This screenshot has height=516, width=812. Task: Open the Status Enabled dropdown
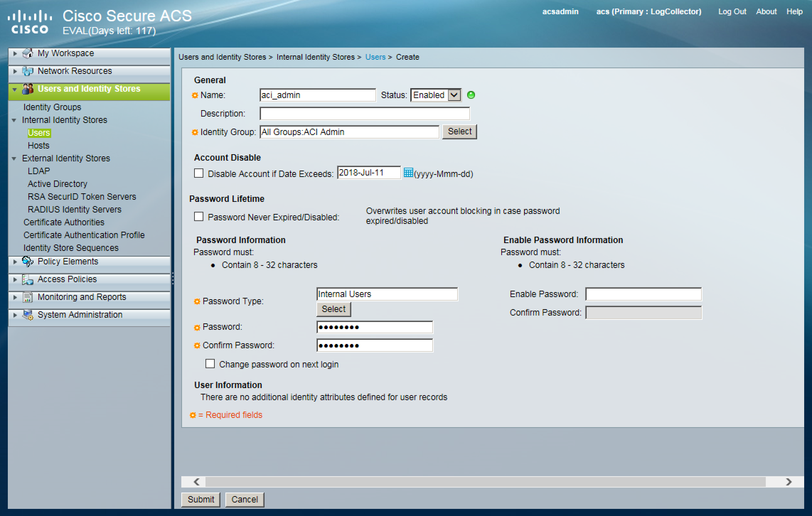436,95
